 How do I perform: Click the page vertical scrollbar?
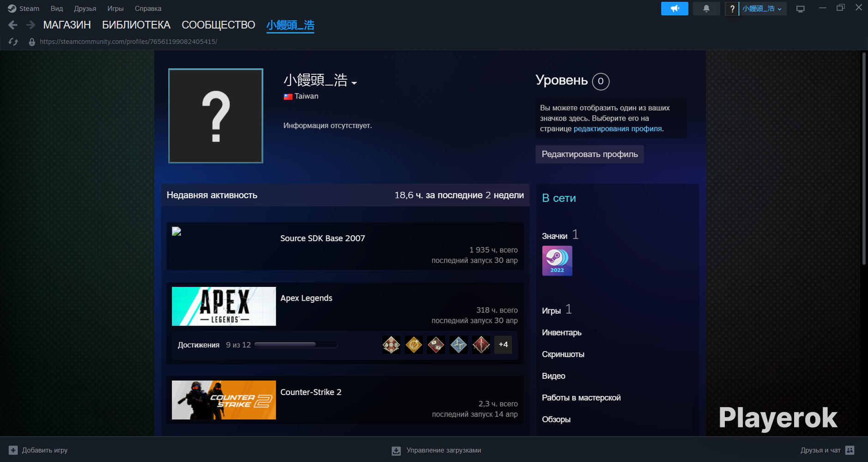(x=864, y=159)
